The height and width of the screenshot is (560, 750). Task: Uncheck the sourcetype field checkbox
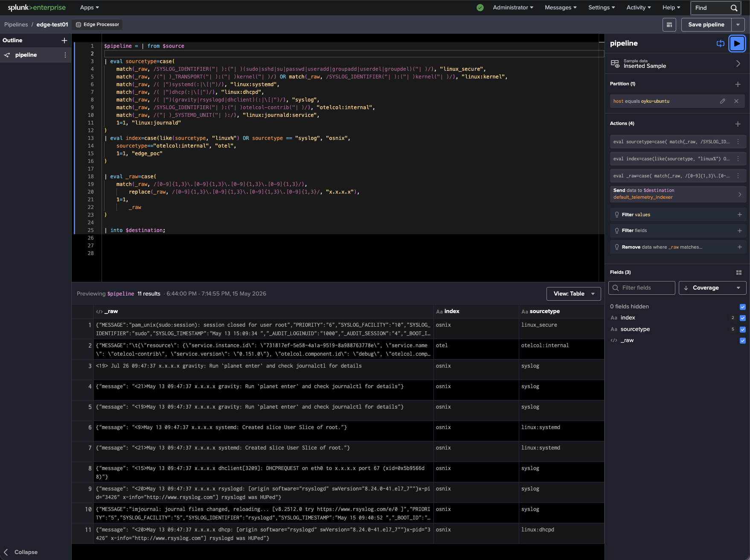point(743,329)
